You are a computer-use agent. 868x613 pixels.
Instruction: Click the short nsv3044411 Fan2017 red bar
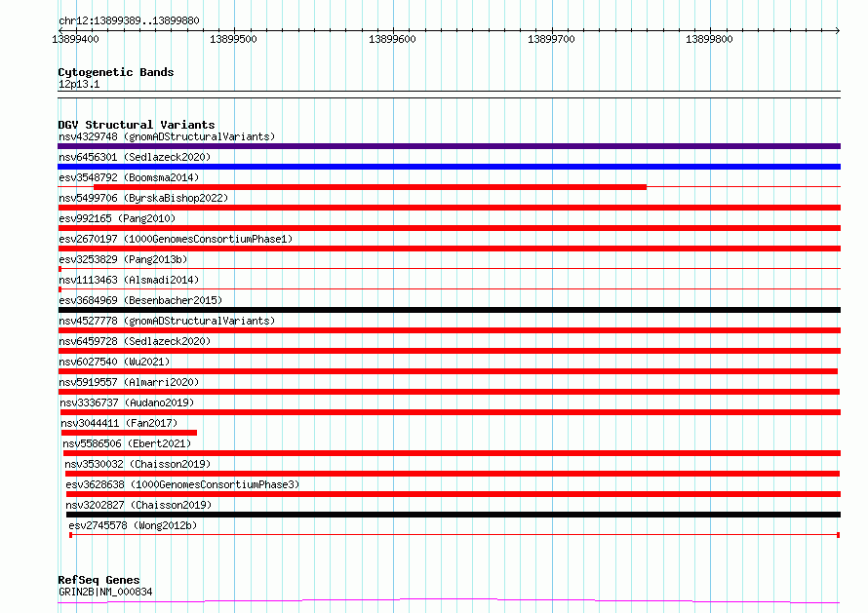pyautogui.click(x=129, y=433)
